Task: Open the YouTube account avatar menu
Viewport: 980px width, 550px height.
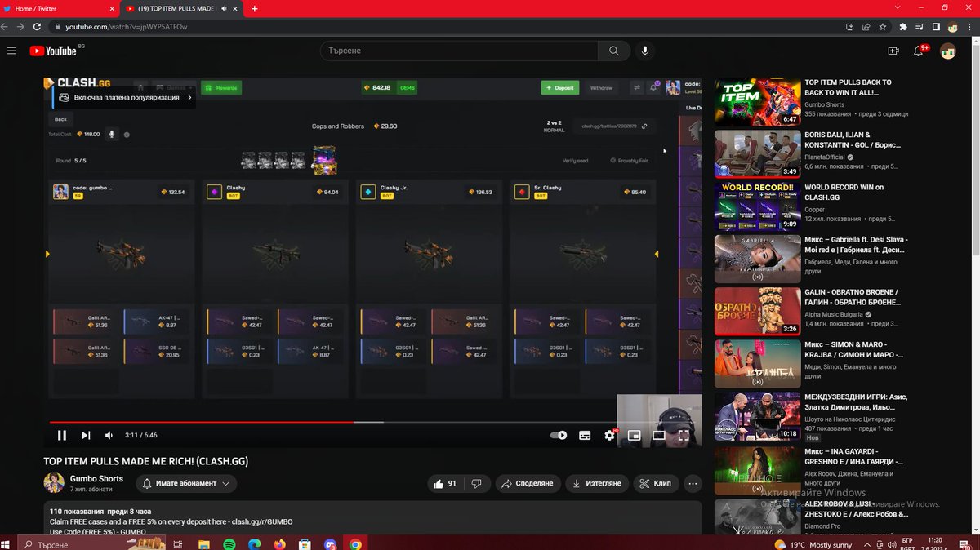Action: pyautogui.click(x=948, y=51)
